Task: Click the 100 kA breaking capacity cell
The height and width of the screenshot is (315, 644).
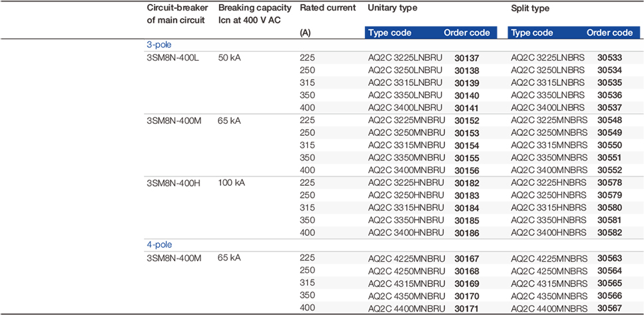Action: pos(232,182)
